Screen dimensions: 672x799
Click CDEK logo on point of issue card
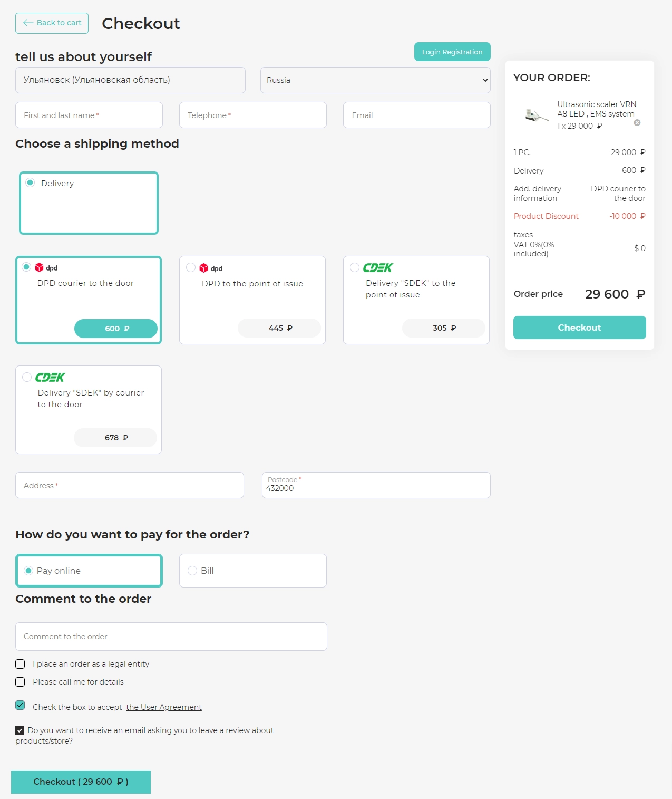click(378, 268)
